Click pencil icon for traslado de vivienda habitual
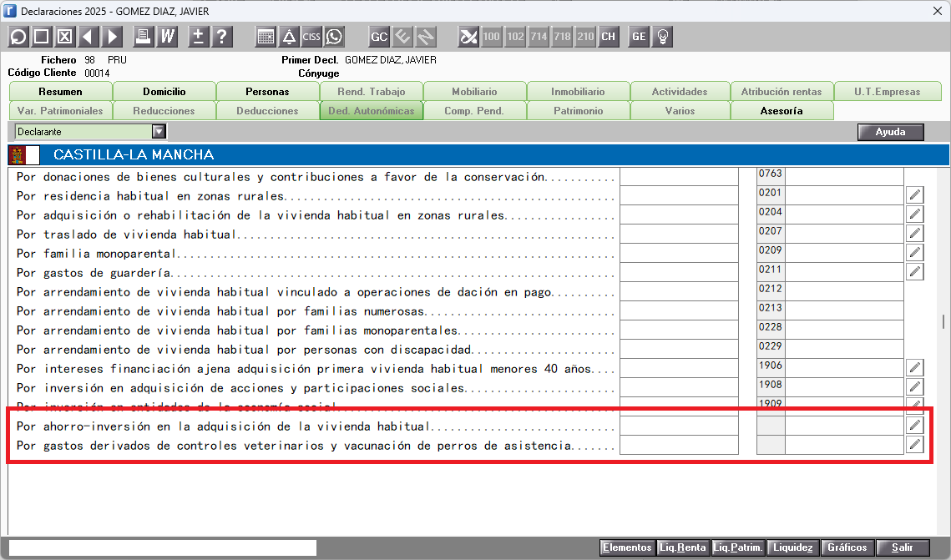951x560 pixels. click(x=915, y=234)
